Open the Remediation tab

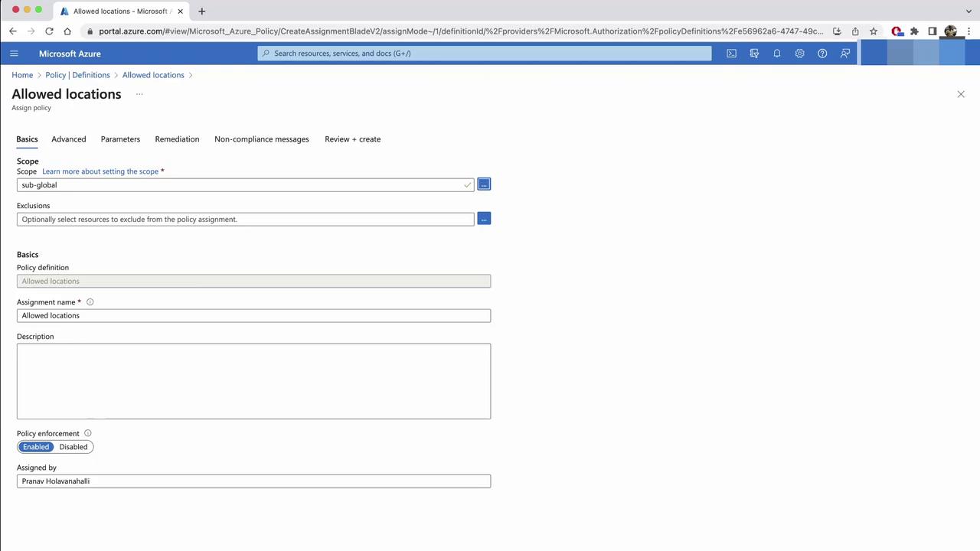tap(177, 139)
